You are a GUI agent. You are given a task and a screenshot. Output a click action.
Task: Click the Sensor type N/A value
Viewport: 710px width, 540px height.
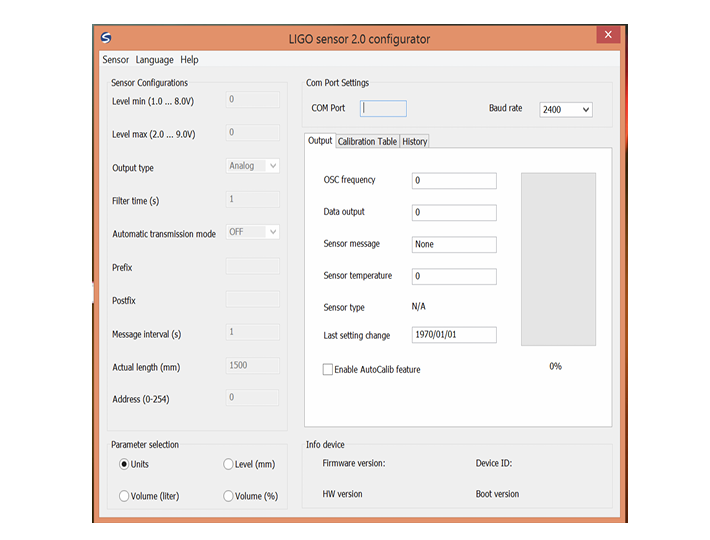[x=418, y=306]
